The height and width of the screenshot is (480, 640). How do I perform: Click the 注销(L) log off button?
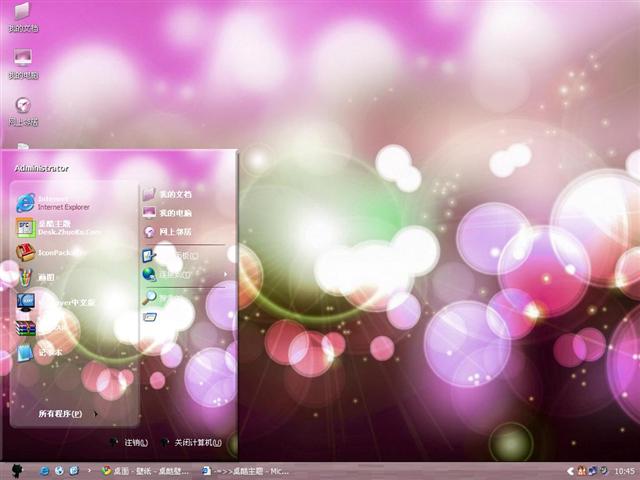(129, 442)
